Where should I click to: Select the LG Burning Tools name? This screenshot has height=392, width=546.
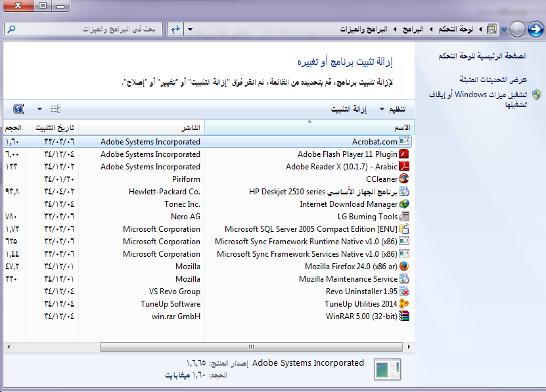point(367,217)
